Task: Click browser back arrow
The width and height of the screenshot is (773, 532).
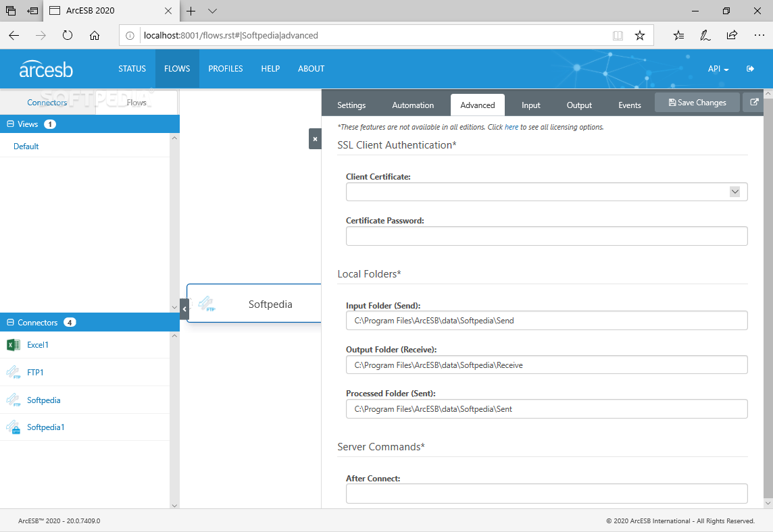Action: (x=14, y=36)
